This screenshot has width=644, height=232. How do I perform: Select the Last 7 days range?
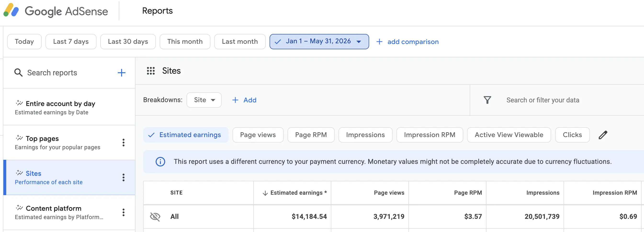[x=71, y=42]
